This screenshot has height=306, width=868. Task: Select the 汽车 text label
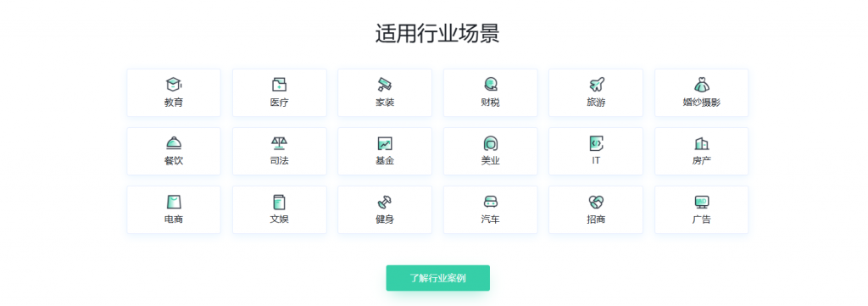click(x=491, y=220)
